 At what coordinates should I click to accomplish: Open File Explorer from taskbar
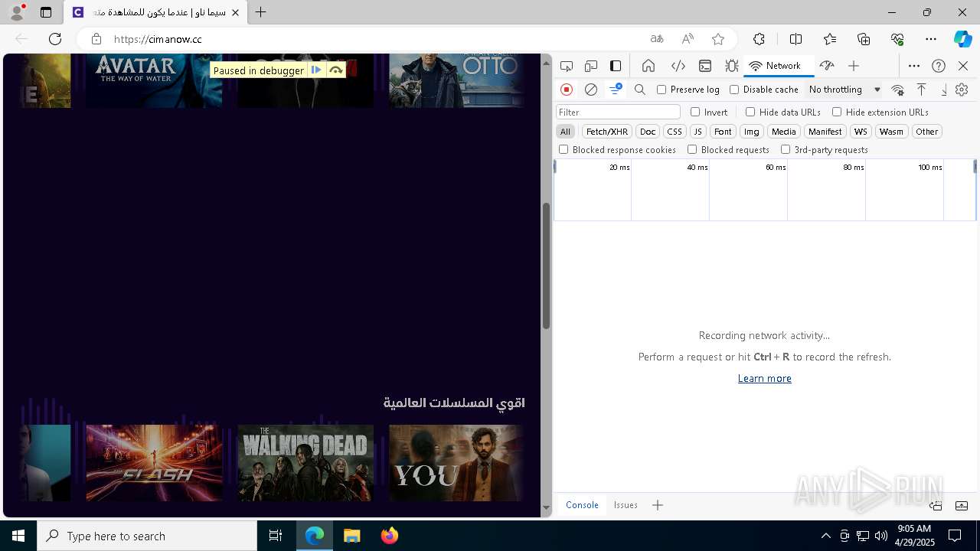tap(351, 536)
